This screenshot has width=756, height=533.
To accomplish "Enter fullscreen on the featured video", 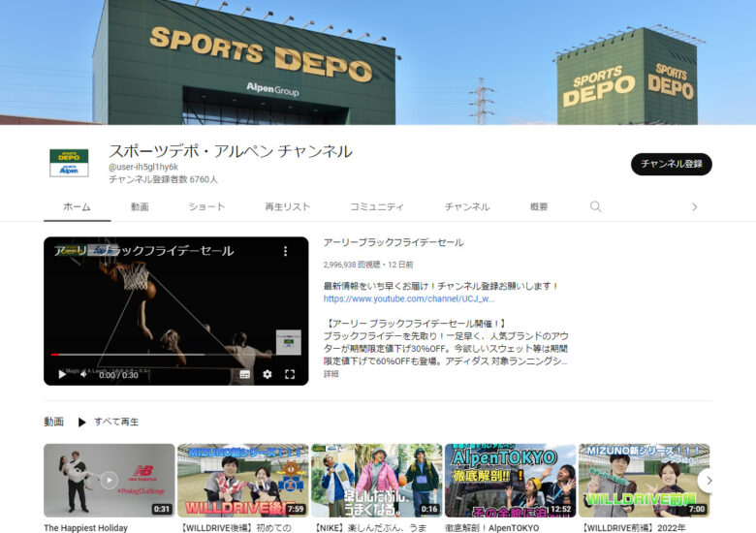I will pyautogui.click(x=290, y=374).
